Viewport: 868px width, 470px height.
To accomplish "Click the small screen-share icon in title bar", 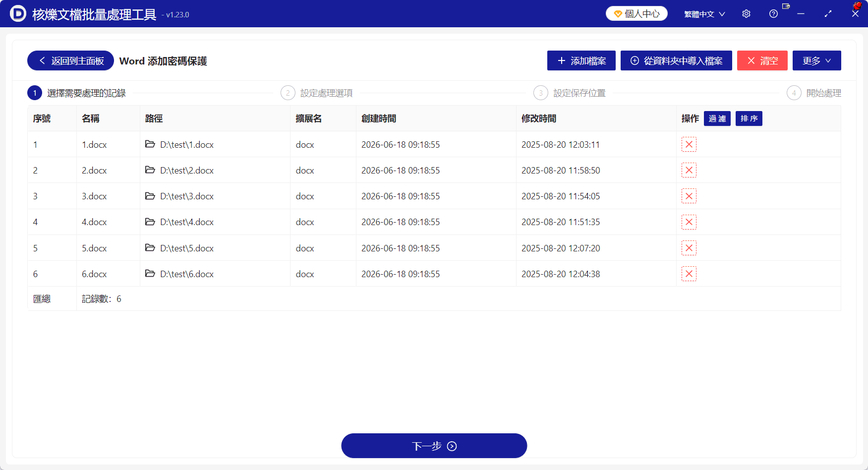I will coord(786,6).
